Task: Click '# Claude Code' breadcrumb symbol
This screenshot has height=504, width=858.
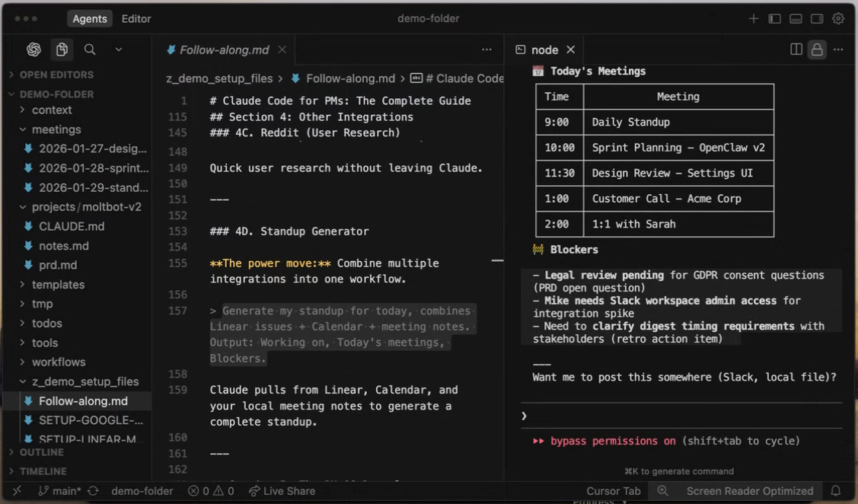Action: point(464,78)
